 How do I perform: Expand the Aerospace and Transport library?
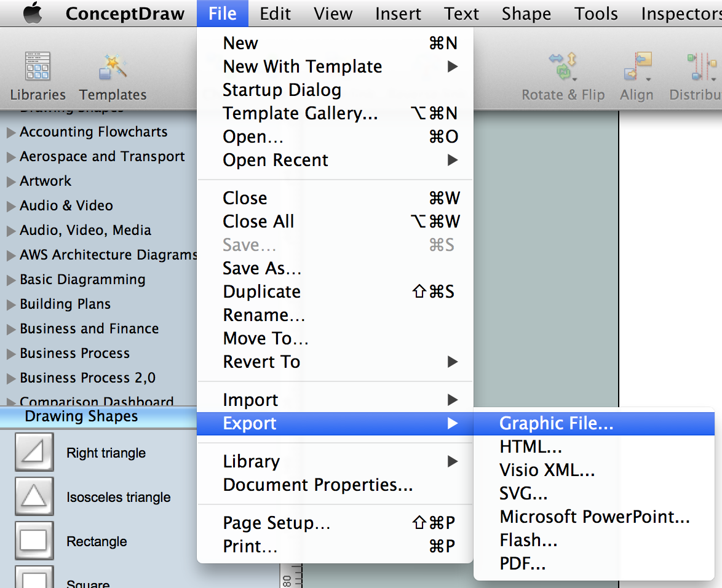tap(11, 157)
